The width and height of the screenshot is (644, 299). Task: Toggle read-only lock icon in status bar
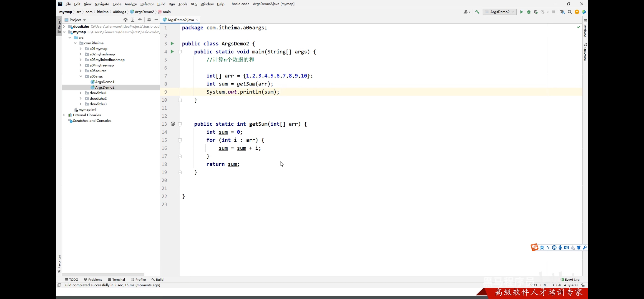tap(583, 285)
